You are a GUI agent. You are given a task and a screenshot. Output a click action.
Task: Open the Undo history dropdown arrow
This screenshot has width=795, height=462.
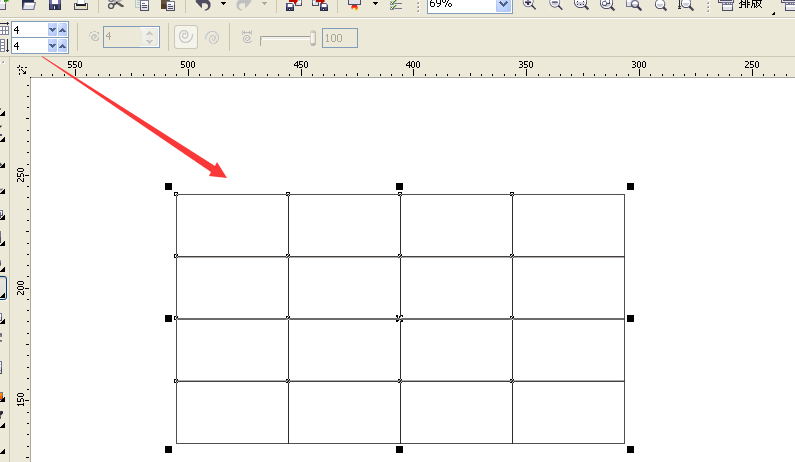(223, 4)
